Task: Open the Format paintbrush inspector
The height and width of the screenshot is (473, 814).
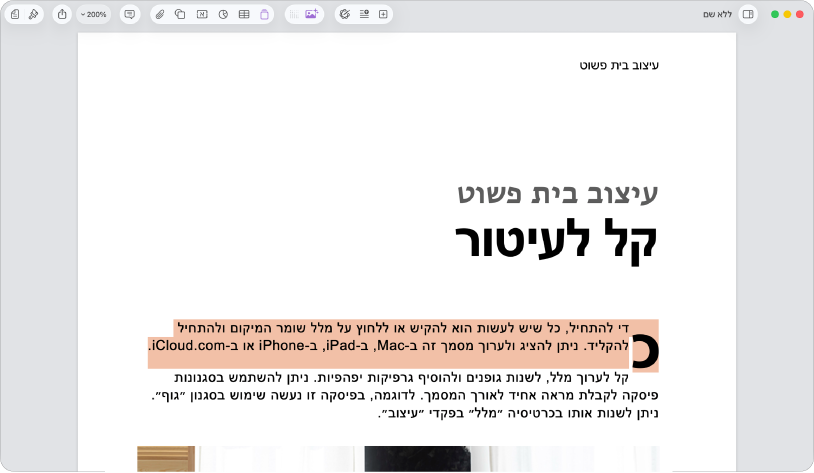Action: 34,15
